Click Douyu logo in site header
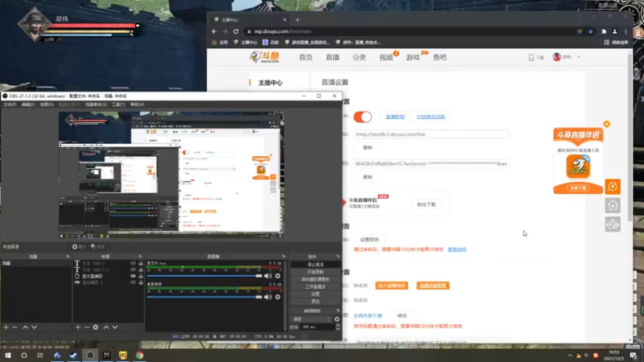This screenshot has width=644, height=362. pyautogui.click(x=265, y=57)
